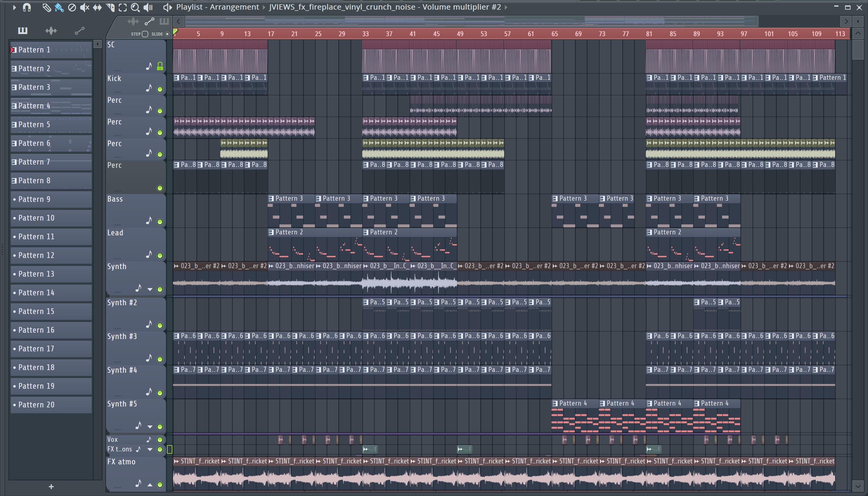
Task: Select Pattern 17 in the picker
Action: pos(51,348)
